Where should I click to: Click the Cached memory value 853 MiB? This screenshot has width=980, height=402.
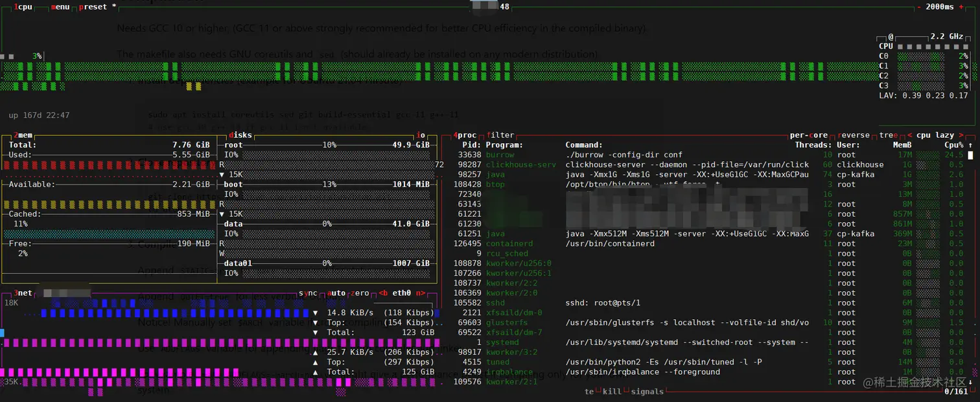pyautogui.click(x=194, y=214)
